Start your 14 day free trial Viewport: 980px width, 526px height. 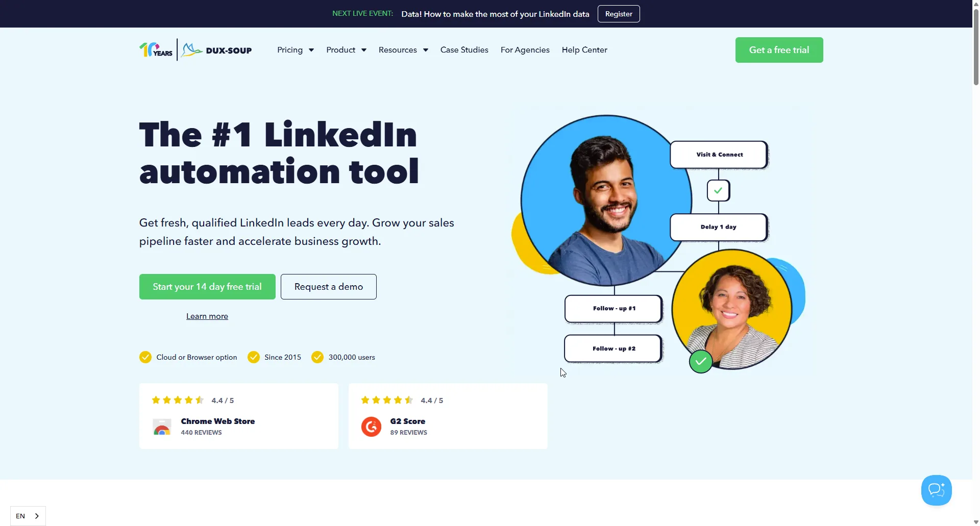[x=207, y=287]
